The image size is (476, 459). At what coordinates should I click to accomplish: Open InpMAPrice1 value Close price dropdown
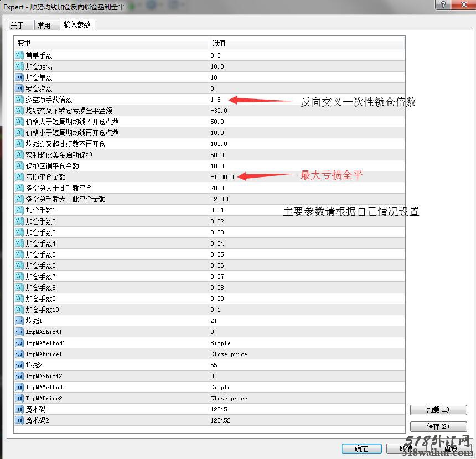pos(307,354)
